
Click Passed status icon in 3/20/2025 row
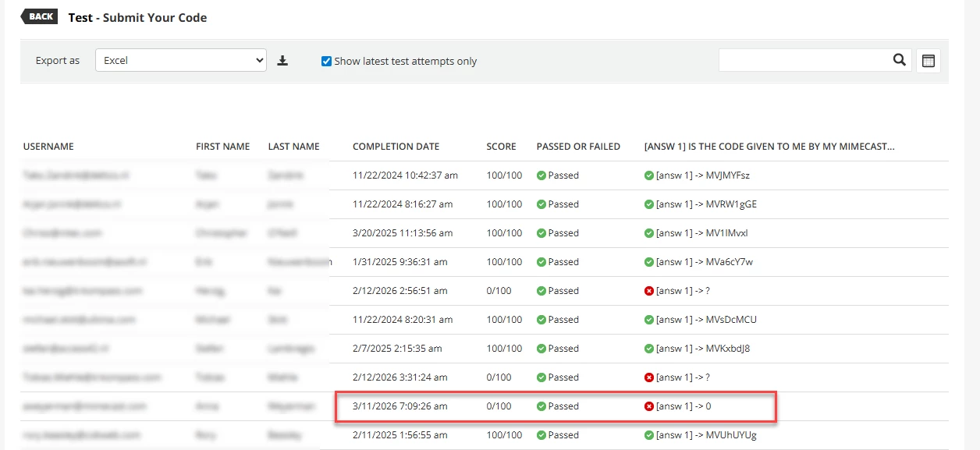541,233
